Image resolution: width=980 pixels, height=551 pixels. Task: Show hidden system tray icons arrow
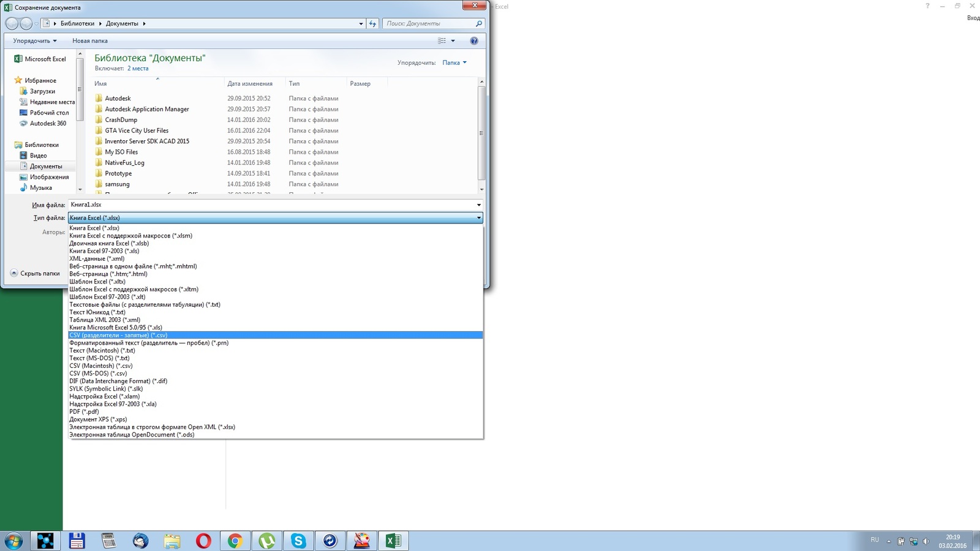889,541
